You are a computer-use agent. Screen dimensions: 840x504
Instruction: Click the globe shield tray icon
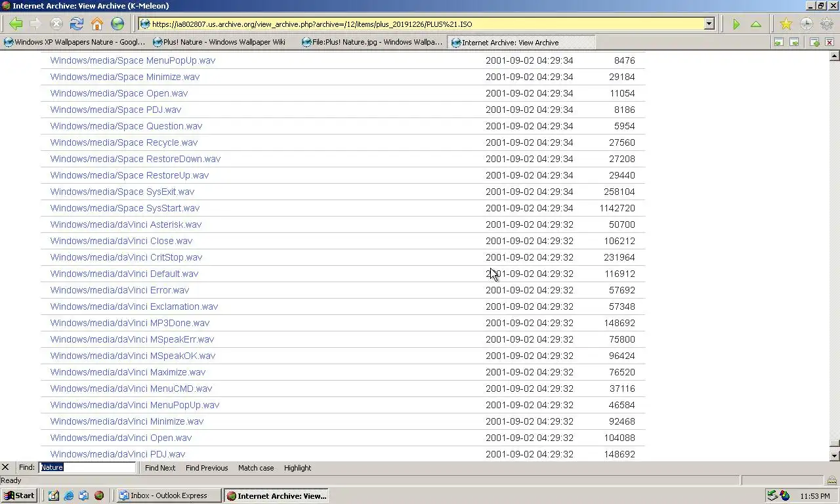[x=785, y=496]
